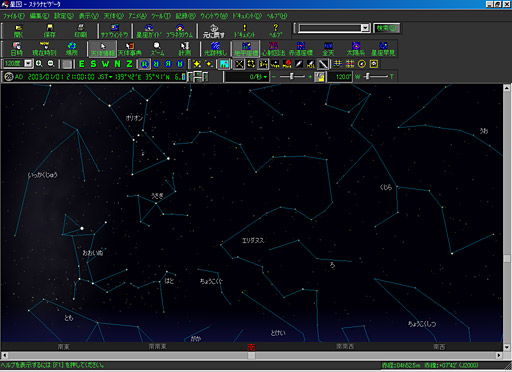Click the 開く (open file) toolbar icon

click(19, 31)
